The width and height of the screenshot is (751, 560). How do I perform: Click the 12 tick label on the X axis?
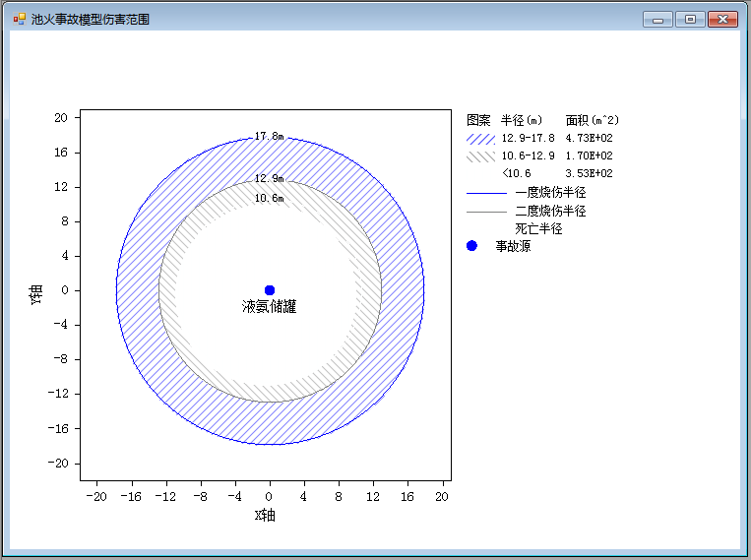[x=373, y=497]
